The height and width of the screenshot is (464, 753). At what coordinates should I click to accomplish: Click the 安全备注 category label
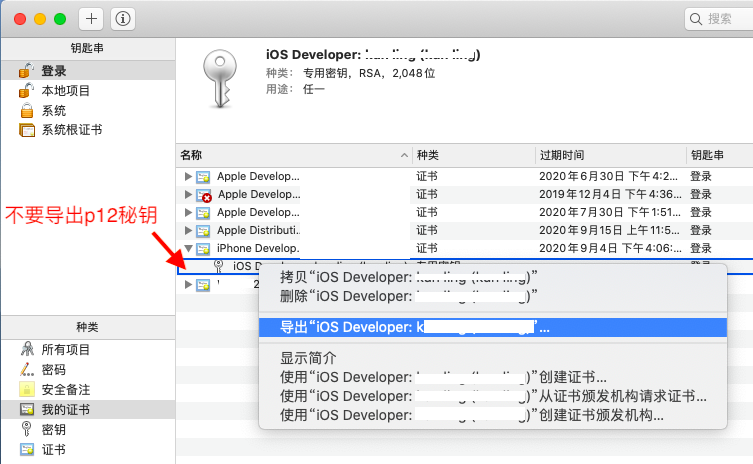coord(65,389)
